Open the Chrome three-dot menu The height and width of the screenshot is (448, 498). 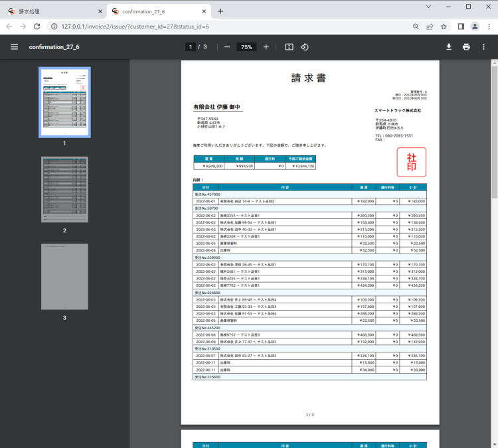pos(489,27)
